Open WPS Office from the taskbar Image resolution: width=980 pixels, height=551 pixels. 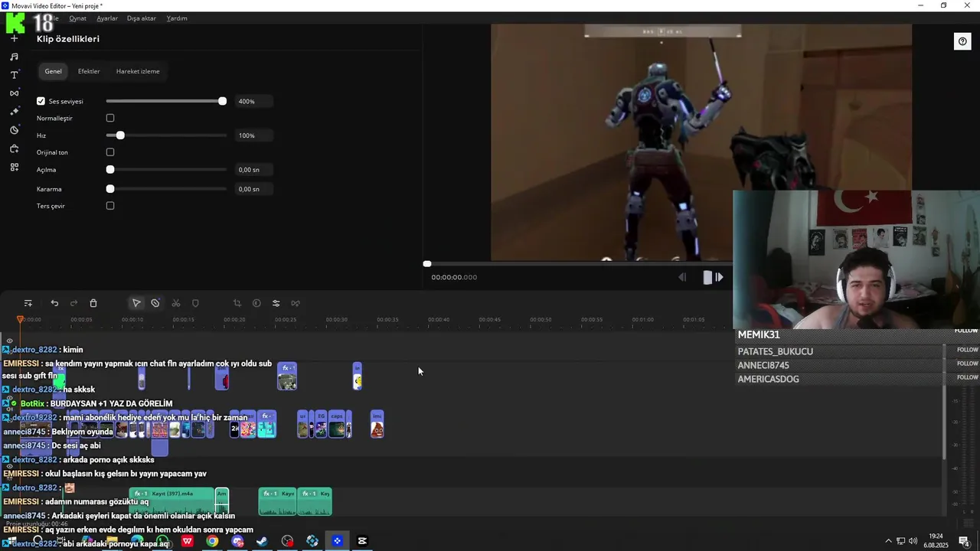187,541
